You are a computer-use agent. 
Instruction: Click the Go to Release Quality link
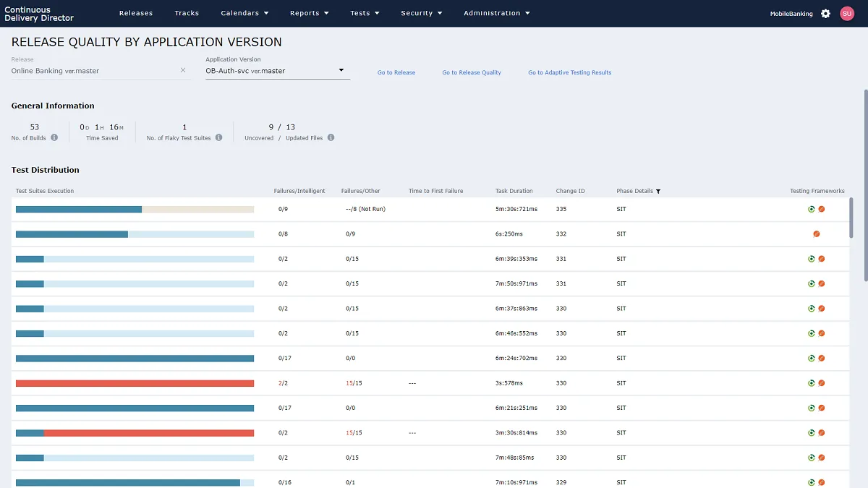click(x=471, y=72)
